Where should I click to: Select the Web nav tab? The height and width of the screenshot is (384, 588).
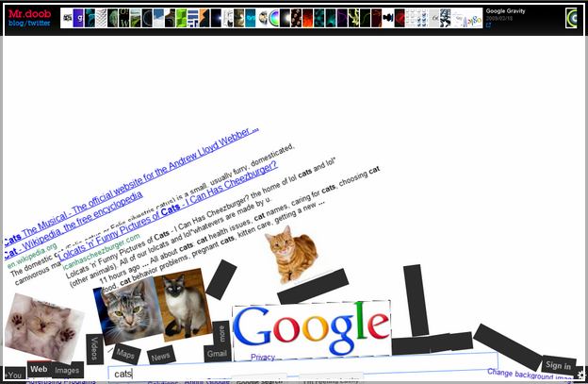(39, 369)
